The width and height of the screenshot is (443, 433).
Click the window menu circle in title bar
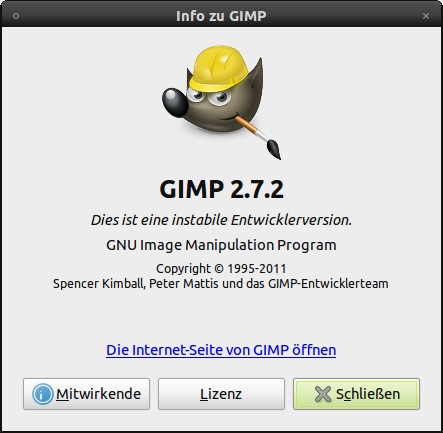(16, 16)
